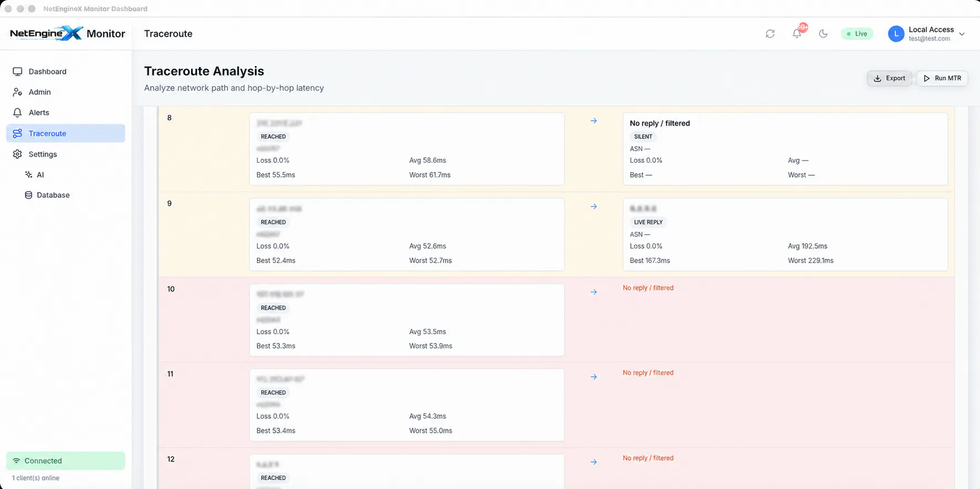Image resolution: width=980 pixels, height=489 pixels.
Task: Click the Connected status indicator
Action: [66, 461]
